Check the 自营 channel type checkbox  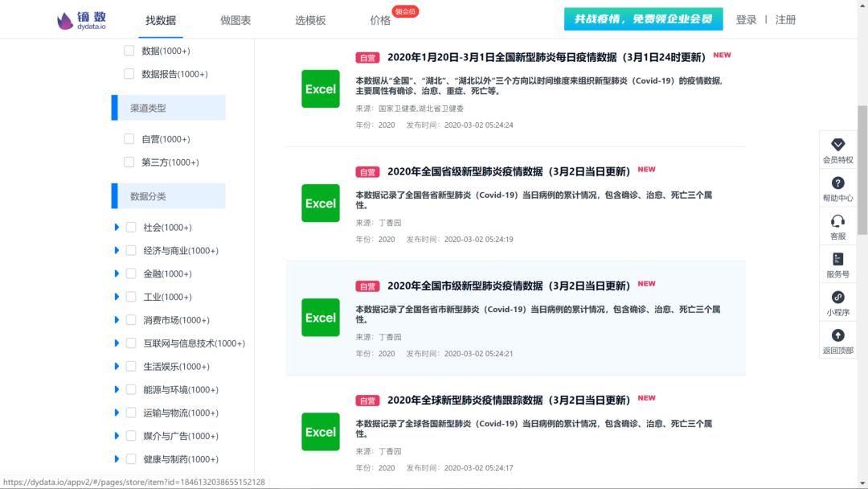click(x=129, y=138)
